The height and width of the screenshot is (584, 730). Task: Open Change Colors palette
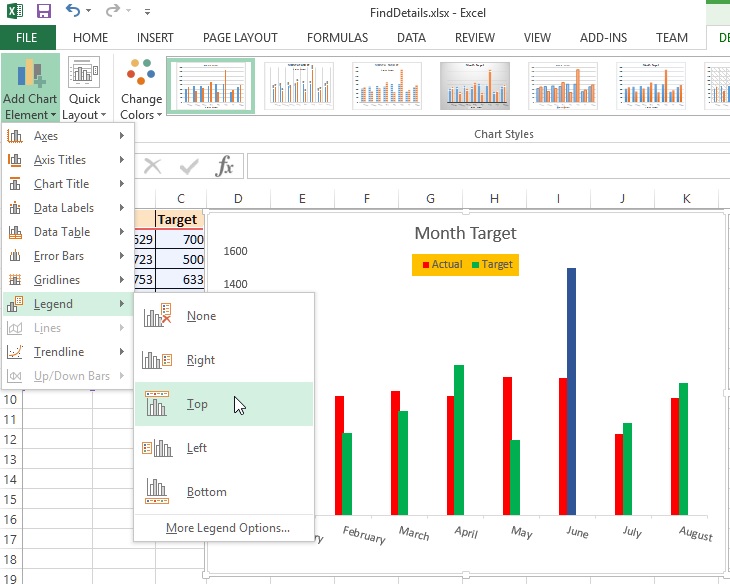point(141,89)
